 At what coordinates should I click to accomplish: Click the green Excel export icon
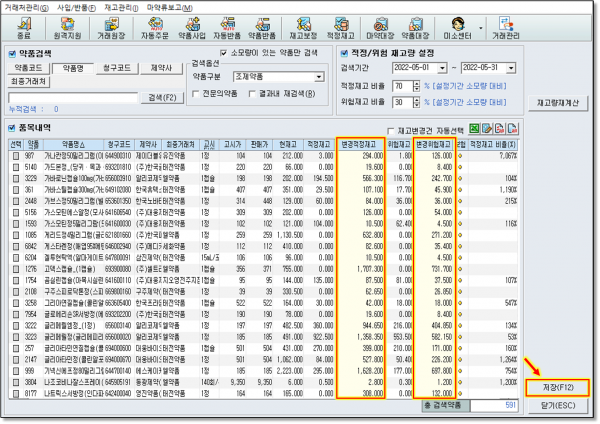474,129
